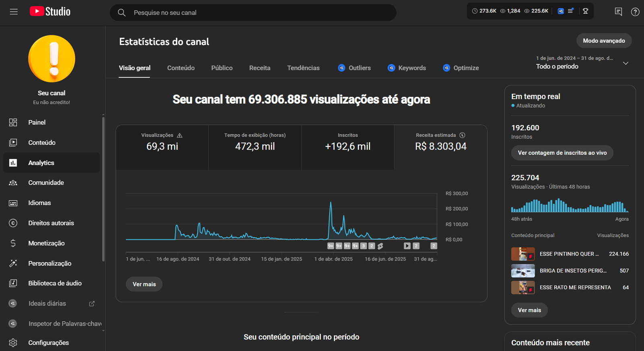The height and width of the screenshot is (351, 644).
Task: Open Biblioteca de áudio in the sidebar
Action: (x=52, y=283)
